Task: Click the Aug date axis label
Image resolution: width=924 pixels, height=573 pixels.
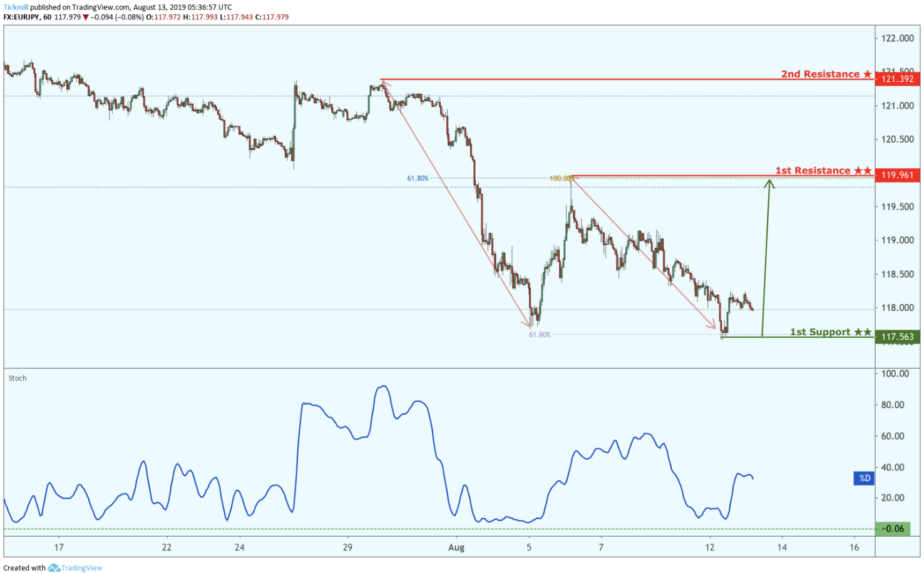Action: [x=456, y=547]
